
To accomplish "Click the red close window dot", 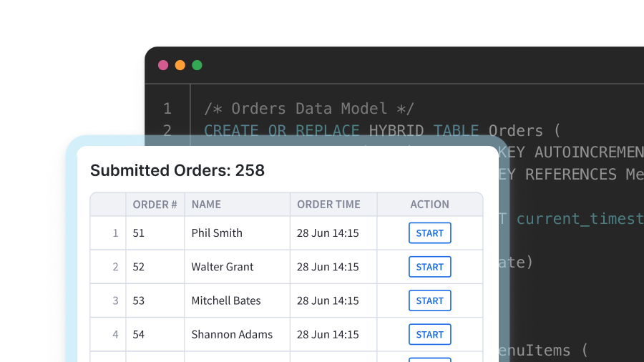I will coord(163,65).
